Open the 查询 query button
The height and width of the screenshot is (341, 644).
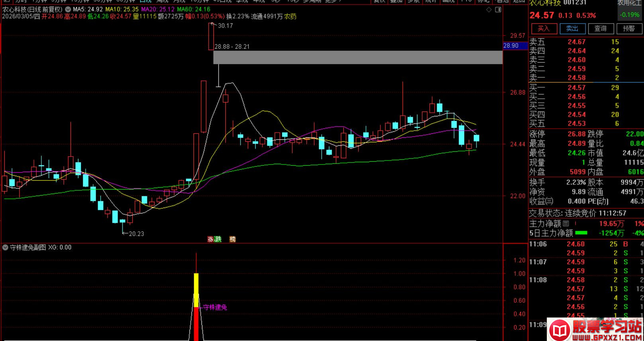600,29
